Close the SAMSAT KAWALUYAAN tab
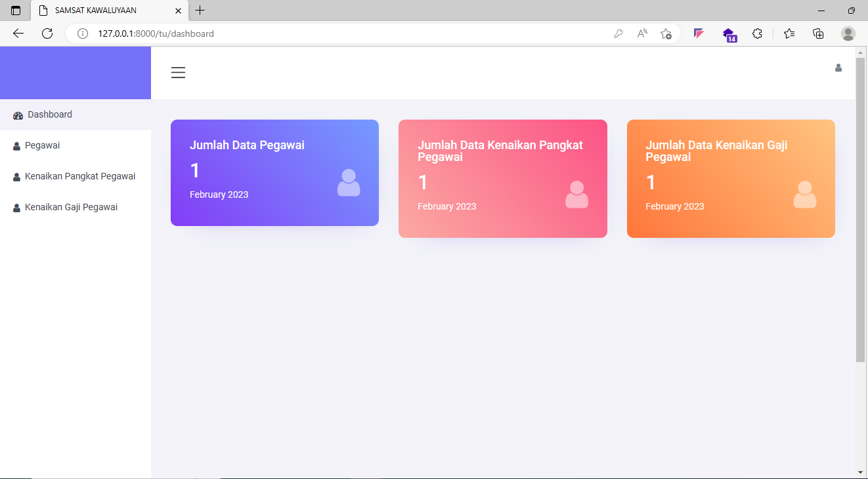Image resolution: width=868 pixels, height=479 pixels. click(x=178, y=11)
